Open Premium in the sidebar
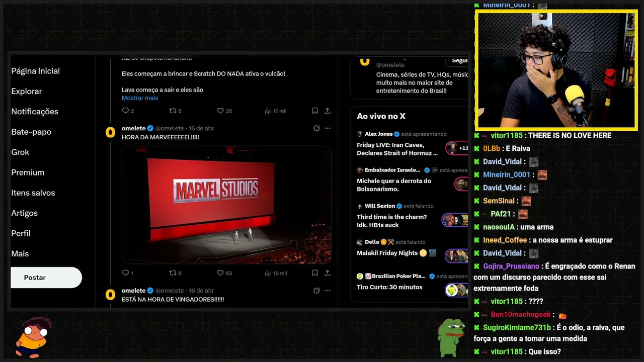The image size is (644, 362). click(28, 172)
